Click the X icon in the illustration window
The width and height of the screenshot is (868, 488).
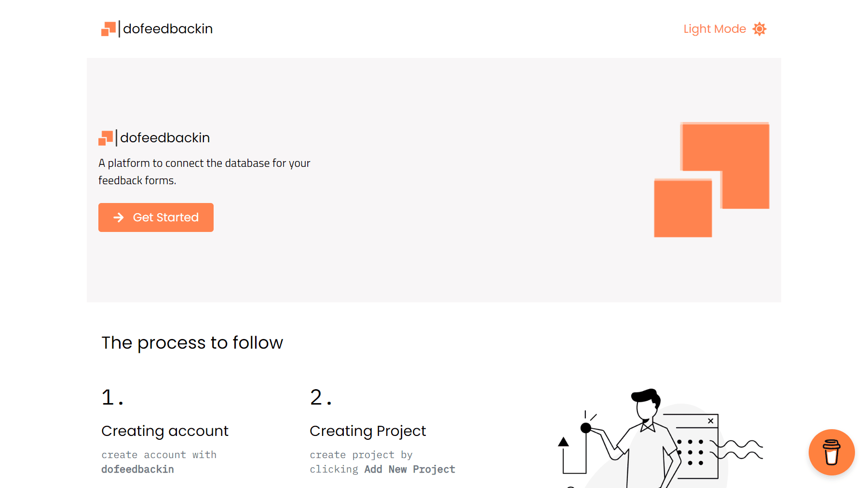point(710,421)
